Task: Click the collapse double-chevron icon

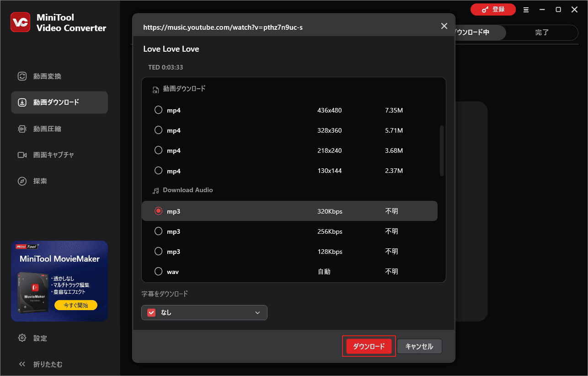Action: pos(22,364)
